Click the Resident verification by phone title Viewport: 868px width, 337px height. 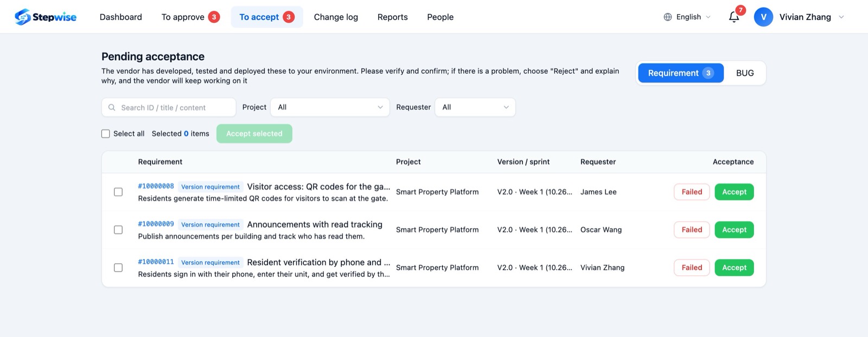[318, 262]
